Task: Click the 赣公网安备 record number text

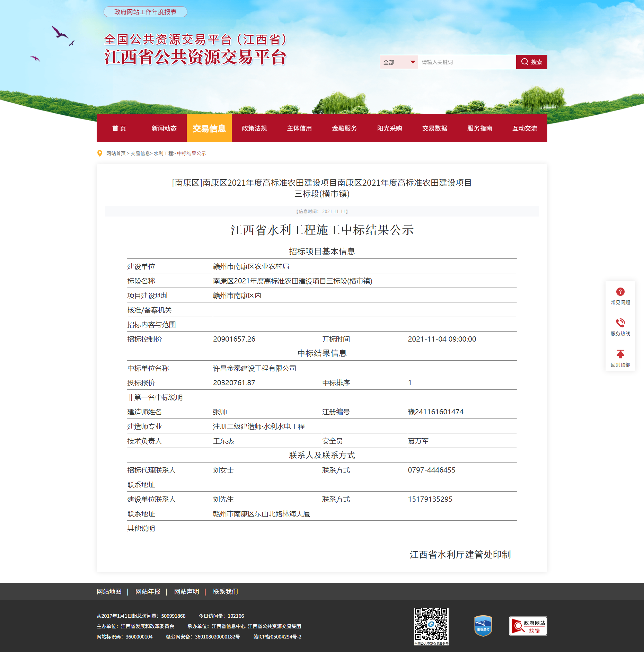Action: click(x=203, y=636)
